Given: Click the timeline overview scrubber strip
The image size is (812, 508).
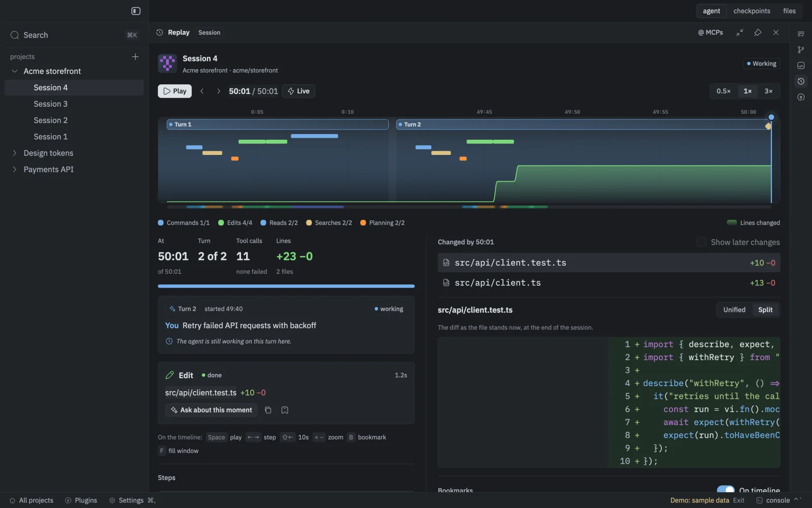Looking at the screenshot, I should (469, 207).
